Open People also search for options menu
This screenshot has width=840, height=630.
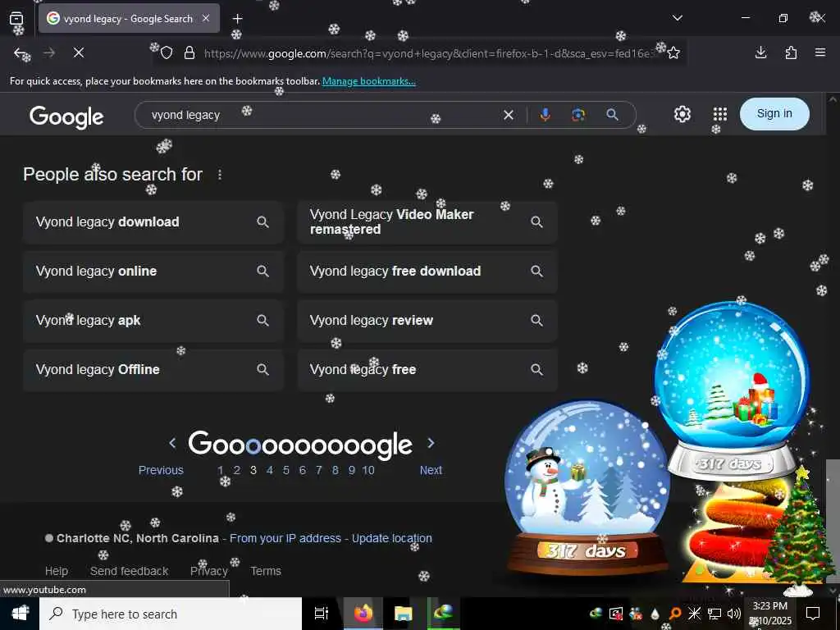click(x=220, y=175)
